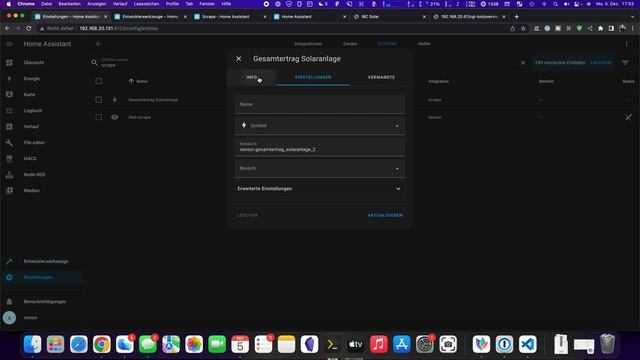This screenshot has height=360, width=640.
Task: Open File editor in the sidebar
Action: (42, 142)
